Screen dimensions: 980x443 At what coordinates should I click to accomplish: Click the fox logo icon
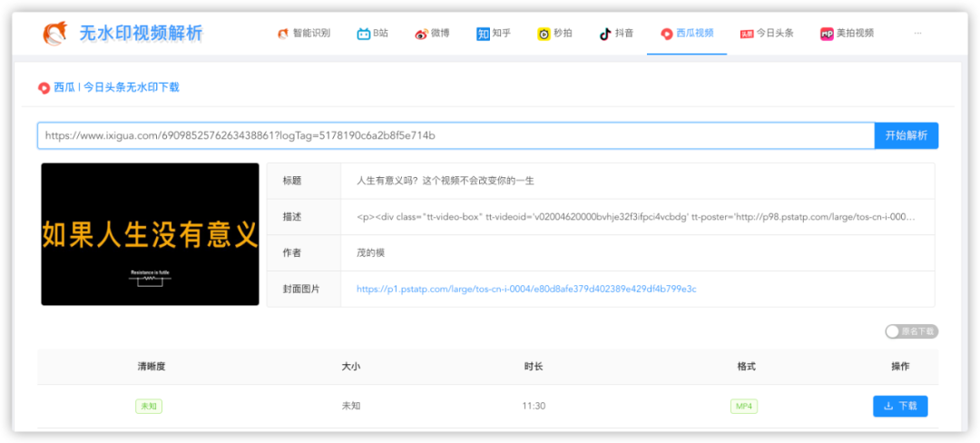[55, 34]
